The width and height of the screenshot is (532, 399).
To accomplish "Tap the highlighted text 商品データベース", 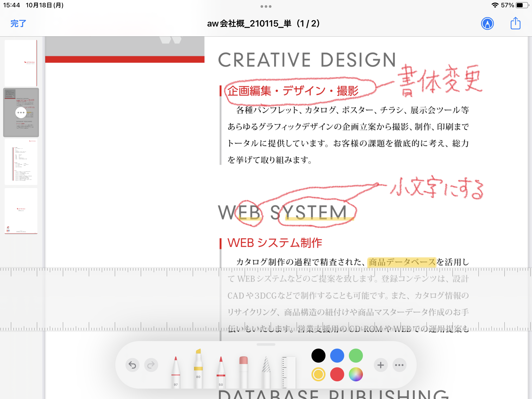I will coord(402,262).
